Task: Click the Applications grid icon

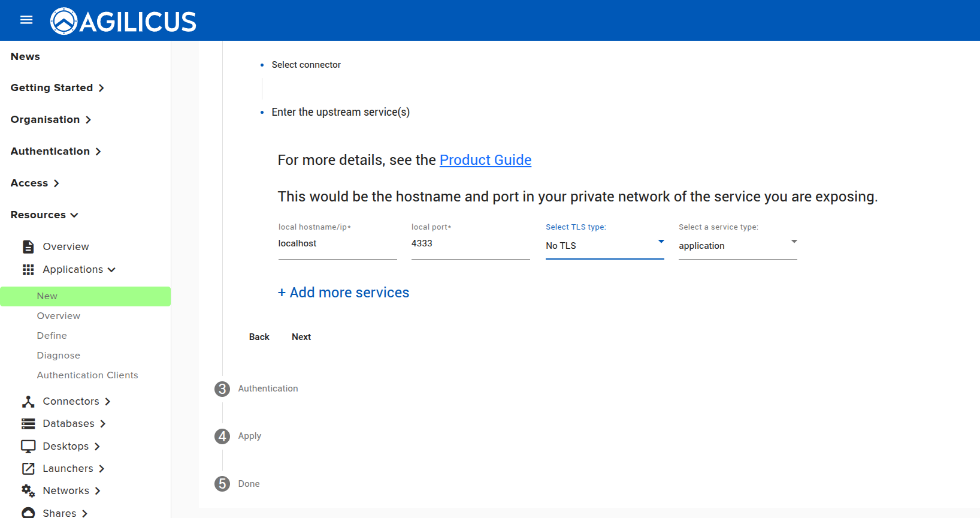Action: 28,270
